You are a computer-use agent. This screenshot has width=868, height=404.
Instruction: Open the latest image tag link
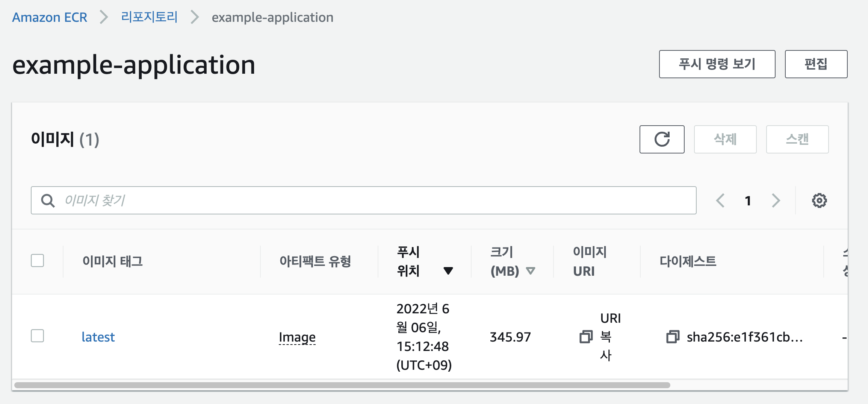pos(98,337)
